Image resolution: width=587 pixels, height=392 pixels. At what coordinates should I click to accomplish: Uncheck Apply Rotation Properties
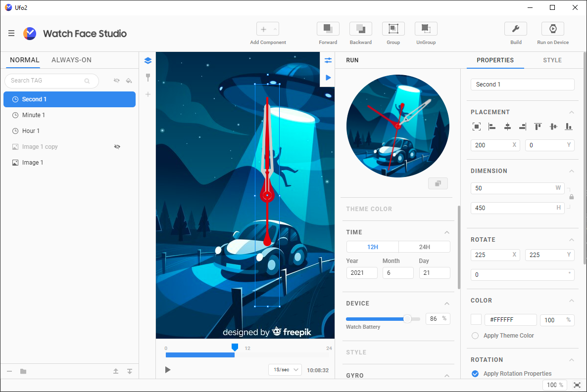coord(475,374)
